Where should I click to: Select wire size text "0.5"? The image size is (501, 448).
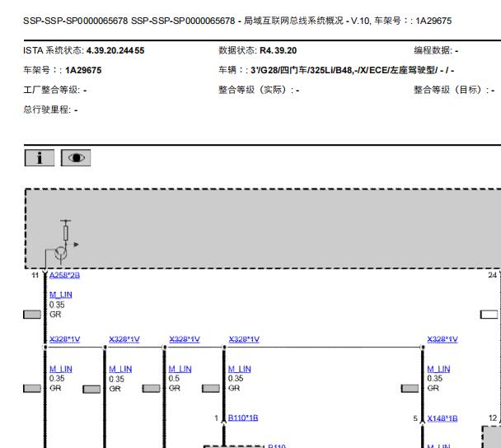click(174, 378)
